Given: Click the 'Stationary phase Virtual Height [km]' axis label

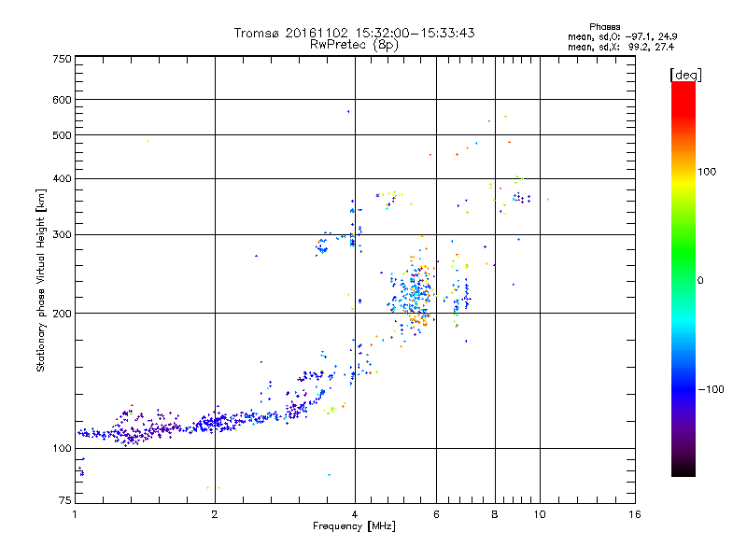Looking at the screenshot, I should (x=40, y=281).
